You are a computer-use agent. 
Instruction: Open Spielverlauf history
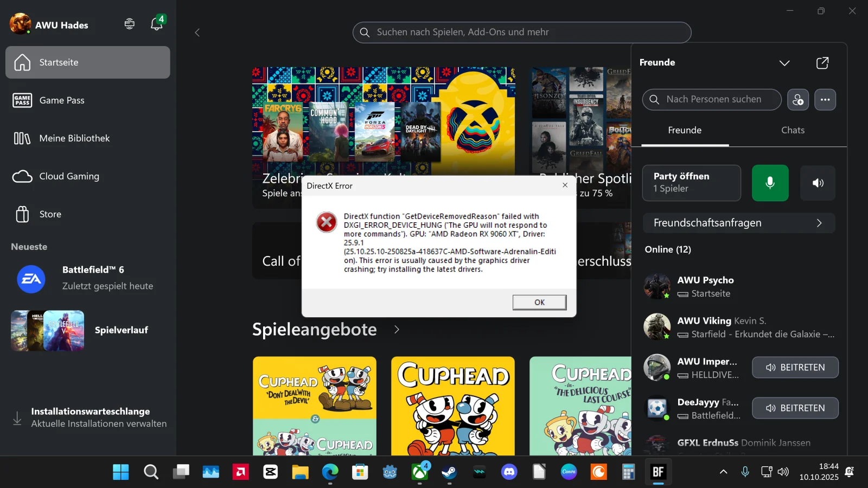pos(88,330)
